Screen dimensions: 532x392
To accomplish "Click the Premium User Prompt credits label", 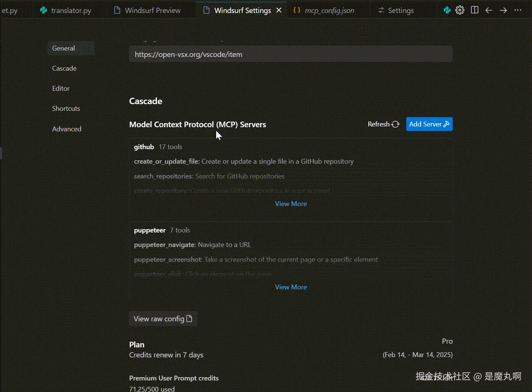I will click(174, 378).
